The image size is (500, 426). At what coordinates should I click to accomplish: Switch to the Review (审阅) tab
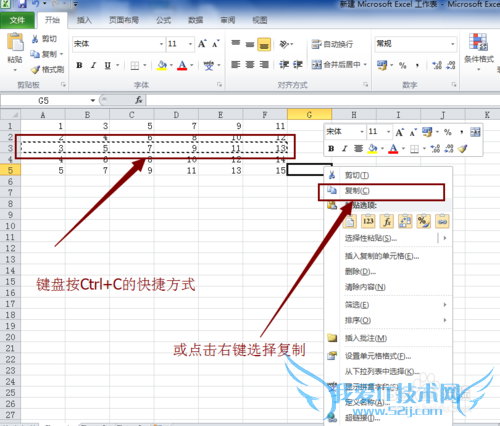tap(228, 20)
